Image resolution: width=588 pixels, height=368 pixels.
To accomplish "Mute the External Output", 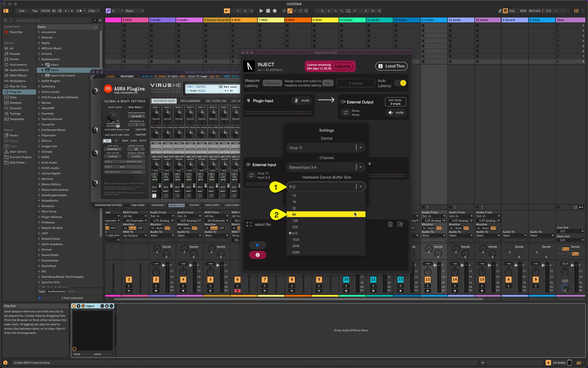I will pyautogui.click(x=396, y=113).
